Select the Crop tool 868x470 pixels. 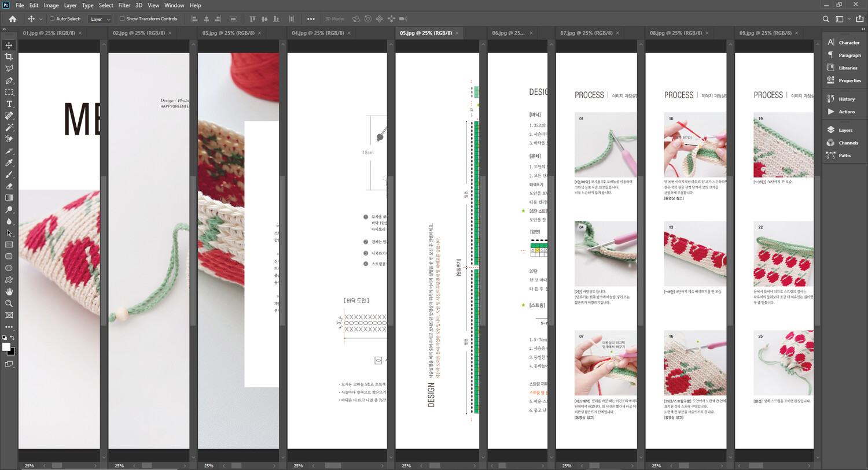click(x=9, y=57)
